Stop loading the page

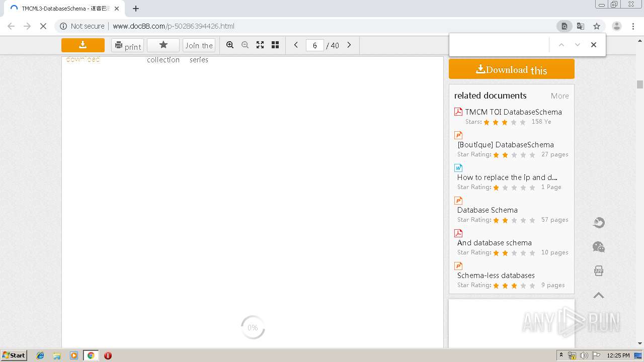43,26
